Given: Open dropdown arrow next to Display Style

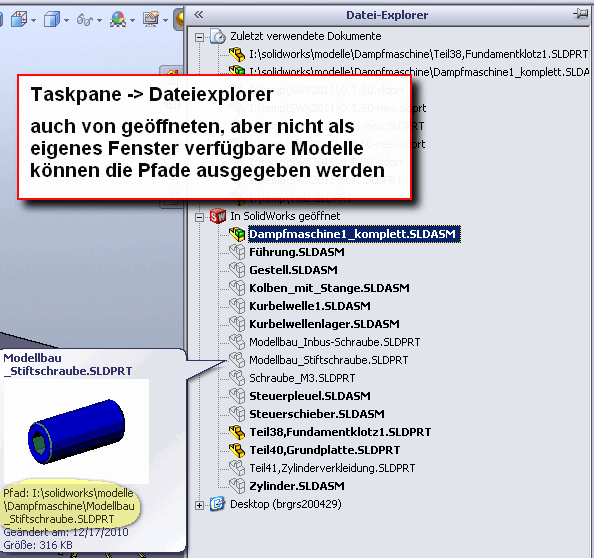Looking at the screenshot, I should (66, 20).
